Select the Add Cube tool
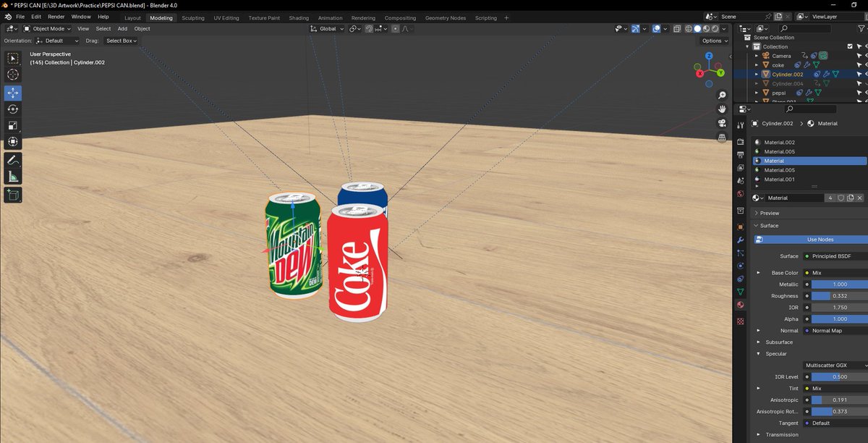Image resolution: width=868 pixels, height=443 pixels. [x=13, y=195]
